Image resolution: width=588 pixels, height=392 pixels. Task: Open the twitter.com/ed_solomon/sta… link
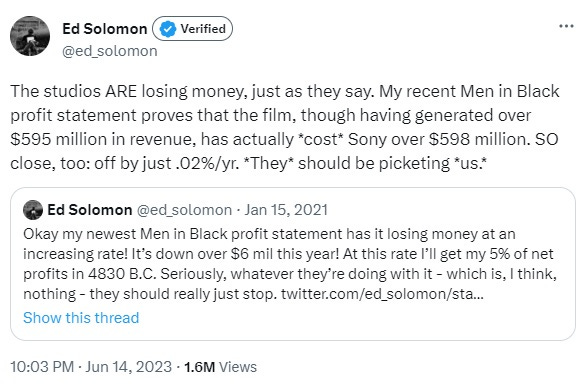click(x=382, y=294)
